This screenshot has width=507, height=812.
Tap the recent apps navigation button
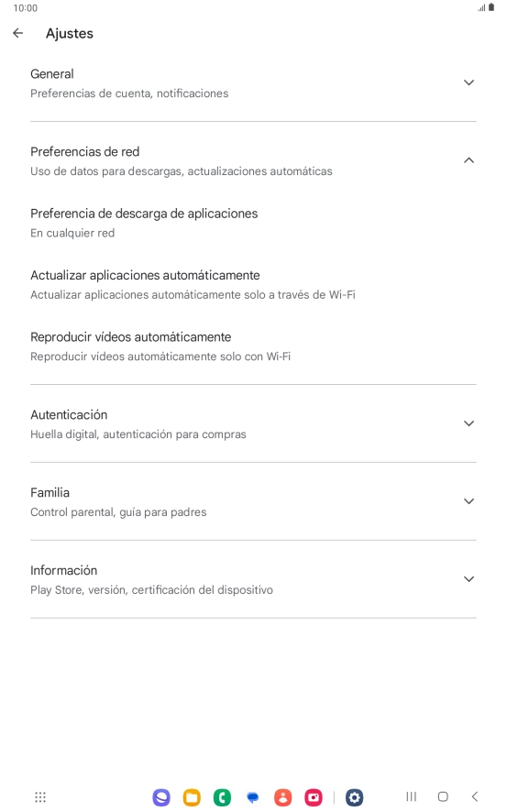point(412,797)
